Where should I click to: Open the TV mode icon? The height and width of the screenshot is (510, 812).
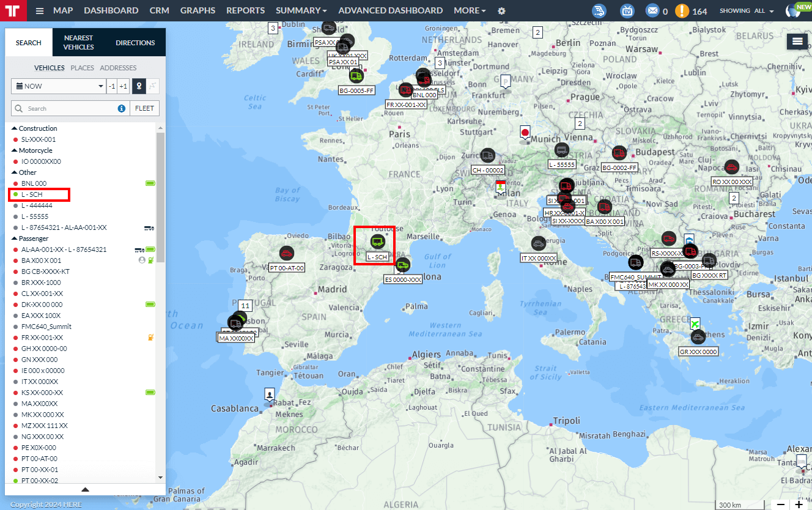pos(627,11)
